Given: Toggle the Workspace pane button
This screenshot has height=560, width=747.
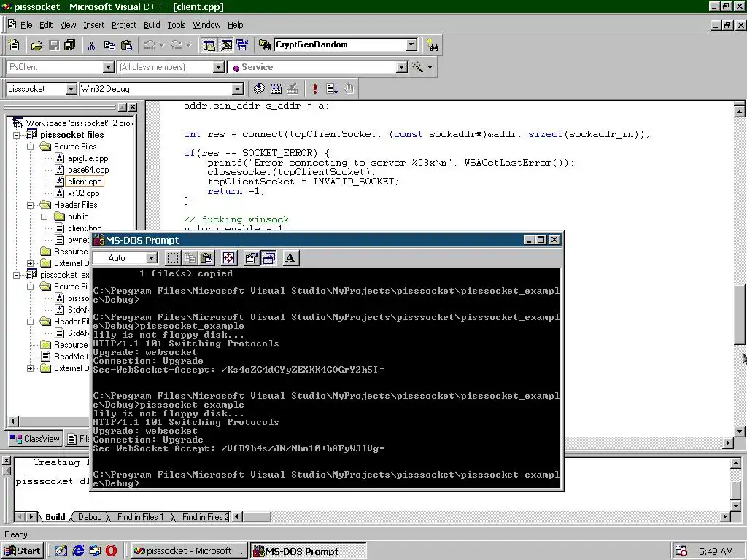Looking at the screenshot, I should (x=209, y=45).
